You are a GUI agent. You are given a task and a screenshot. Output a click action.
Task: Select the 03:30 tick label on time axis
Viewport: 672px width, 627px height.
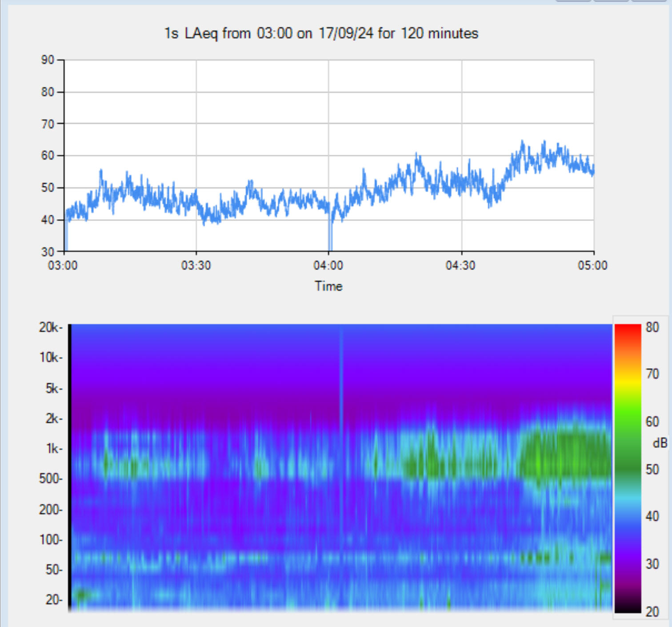196,265
